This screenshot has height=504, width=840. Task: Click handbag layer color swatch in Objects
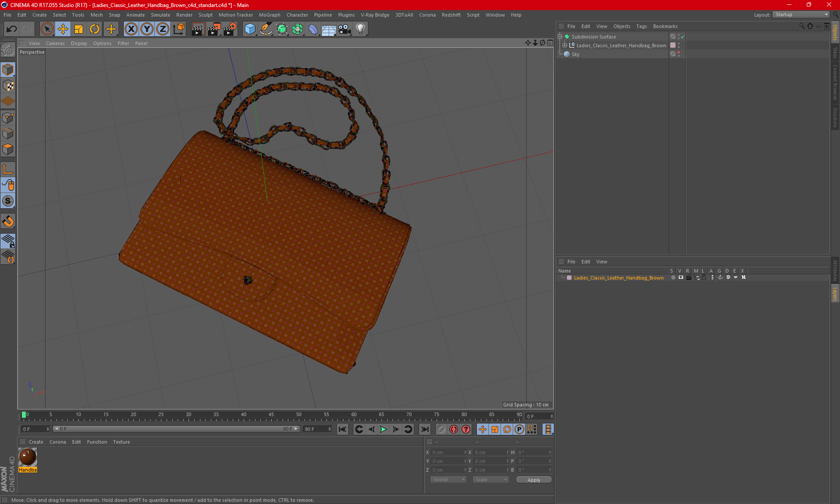coord(673,45)
